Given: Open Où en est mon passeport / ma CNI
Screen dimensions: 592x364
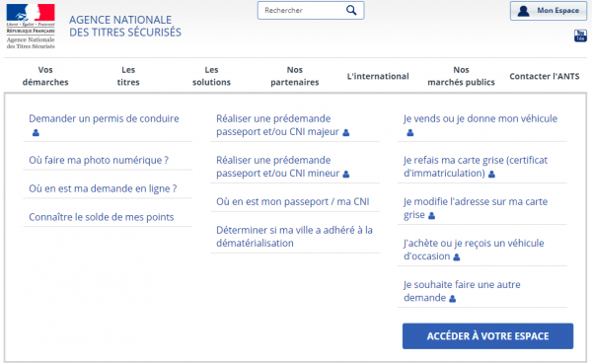Looking at the screenshot, I should point(293,201).
